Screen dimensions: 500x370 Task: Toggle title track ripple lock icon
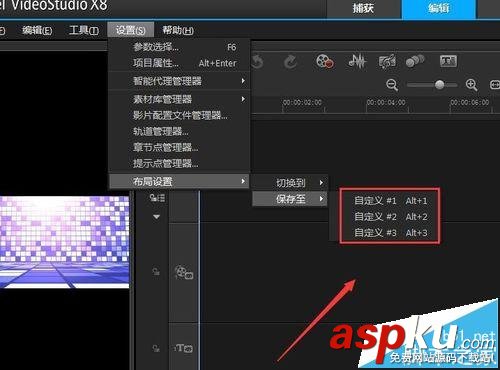click(156, 349)
